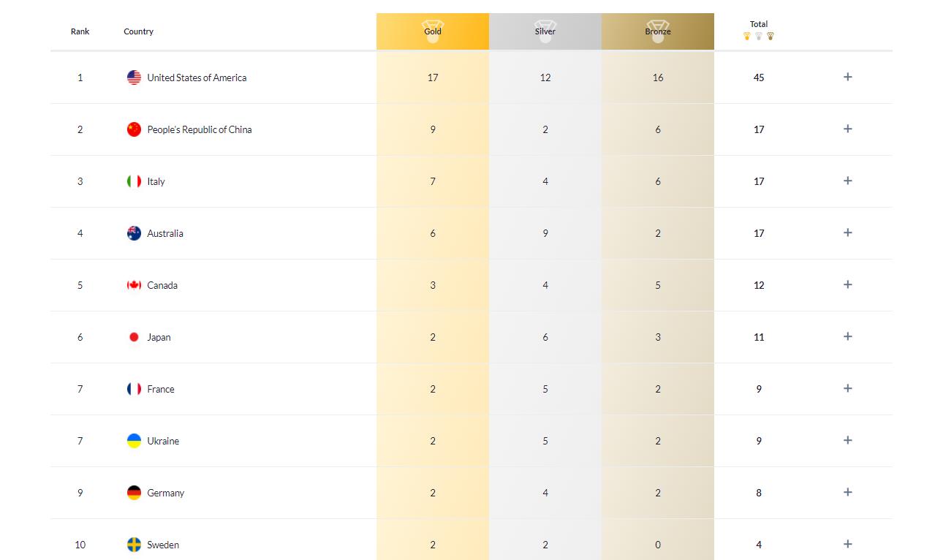This screenshot has height=560, width=935.
Task: Expand the United States of America row details
Action: [847, 77]
